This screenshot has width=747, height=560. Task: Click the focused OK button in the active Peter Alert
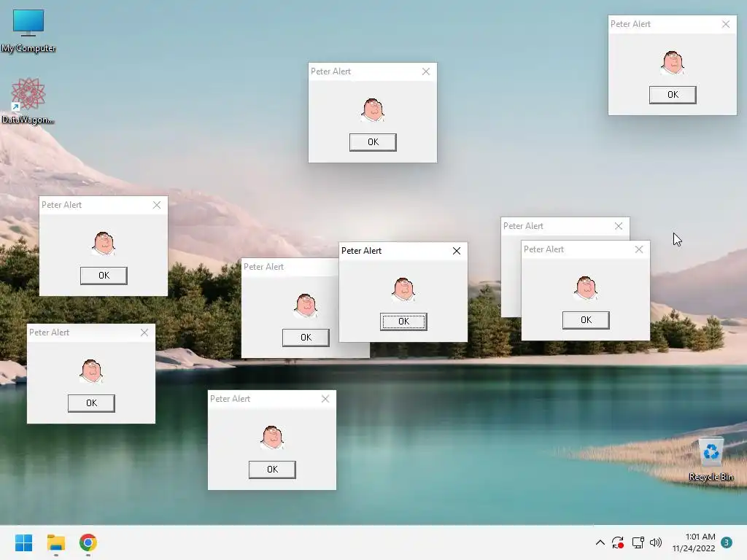click(403, 322)
